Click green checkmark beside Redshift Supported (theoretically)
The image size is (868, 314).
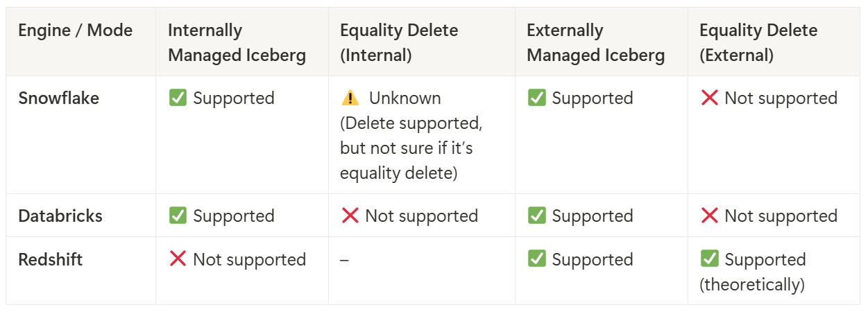709,259
